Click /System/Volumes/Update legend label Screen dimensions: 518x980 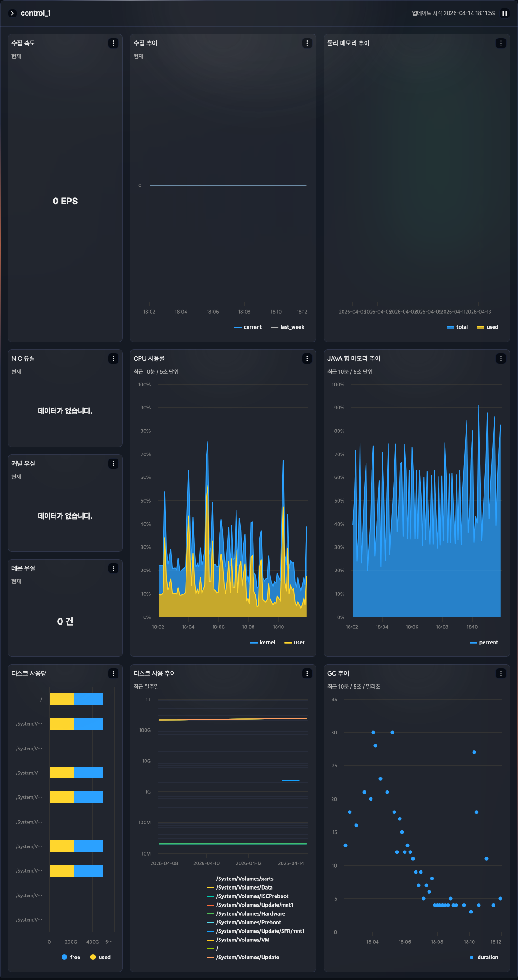248,957
